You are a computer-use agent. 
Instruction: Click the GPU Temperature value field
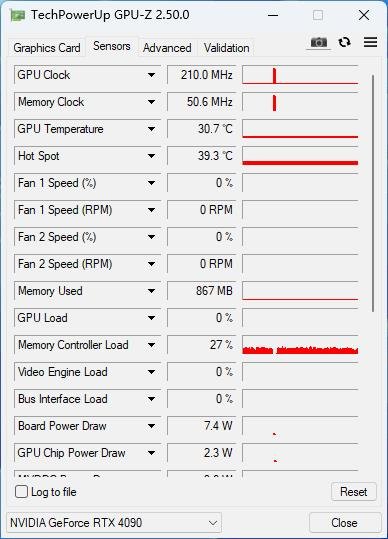[x=202, y=129]
